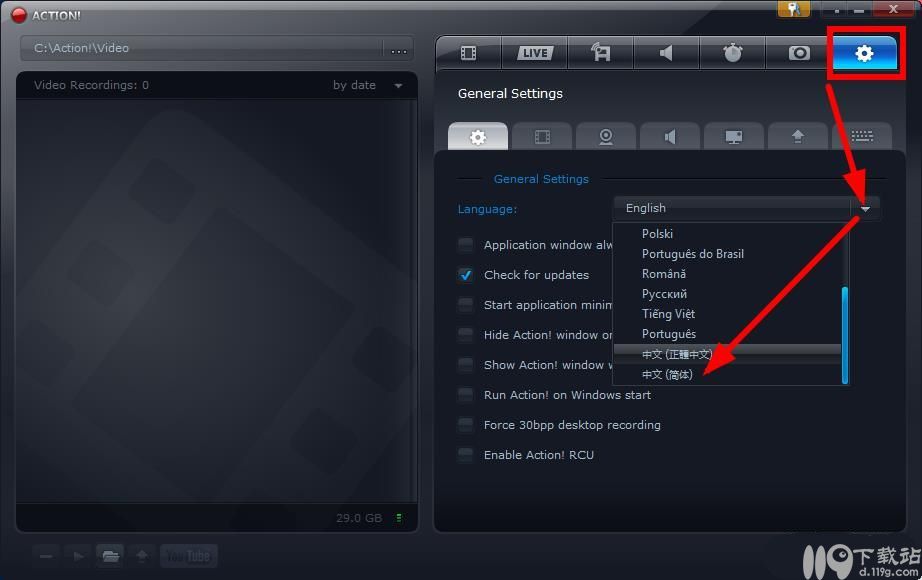Pick Português do Brasil language option
Image resolution: width=922 pixels, height=580 pixels.
pyautogui.click(x=692, y=254)
